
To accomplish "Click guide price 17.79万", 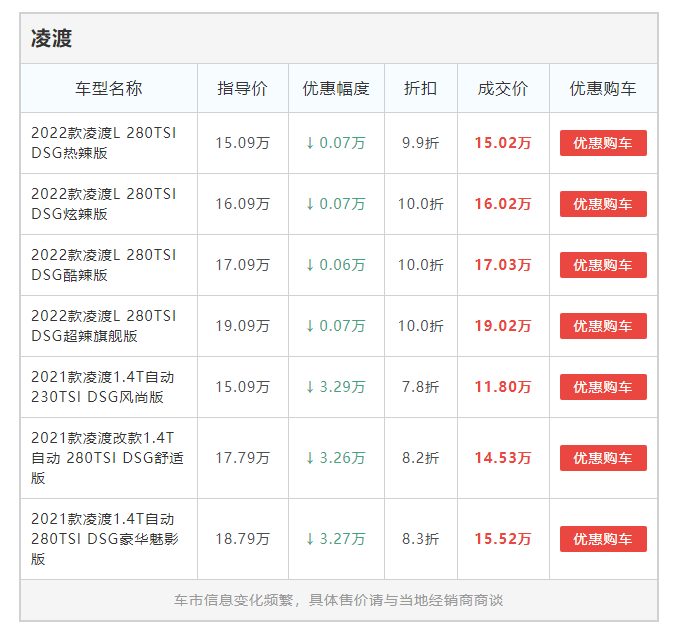I will point(242,458).
